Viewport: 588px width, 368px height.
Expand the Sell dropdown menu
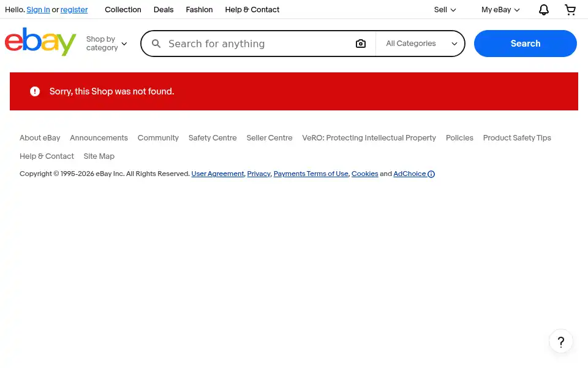445,10
